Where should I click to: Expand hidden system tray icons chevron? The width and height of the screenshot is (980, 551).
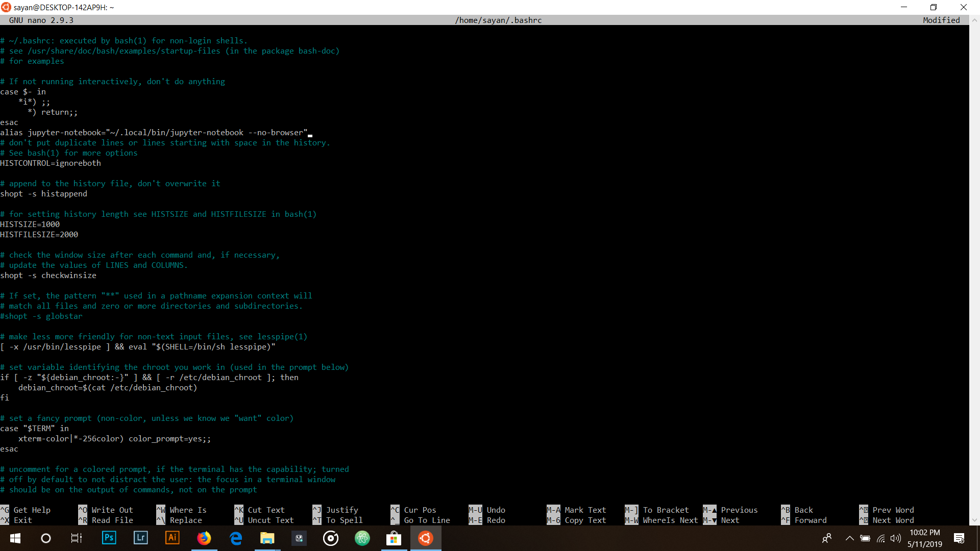849,538
